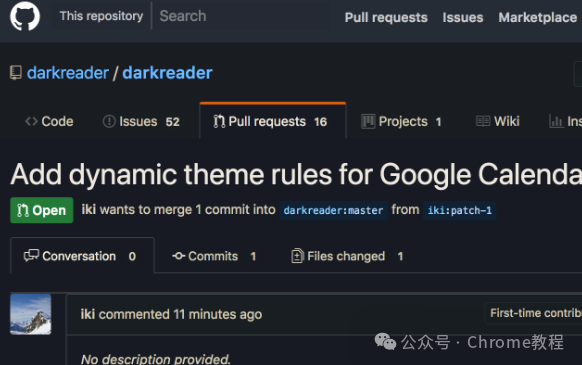The width and height of the screenshot is (582, 365).
Task: Click the Insights bar-graph icon
Action: tap(556, 121)
